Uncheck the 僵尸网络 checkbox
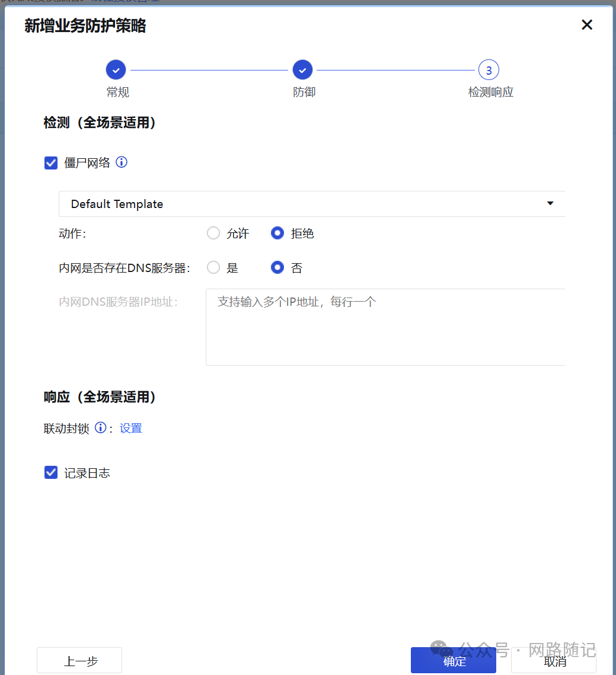The width and height of the screenshot is (616, 675). 50,162
